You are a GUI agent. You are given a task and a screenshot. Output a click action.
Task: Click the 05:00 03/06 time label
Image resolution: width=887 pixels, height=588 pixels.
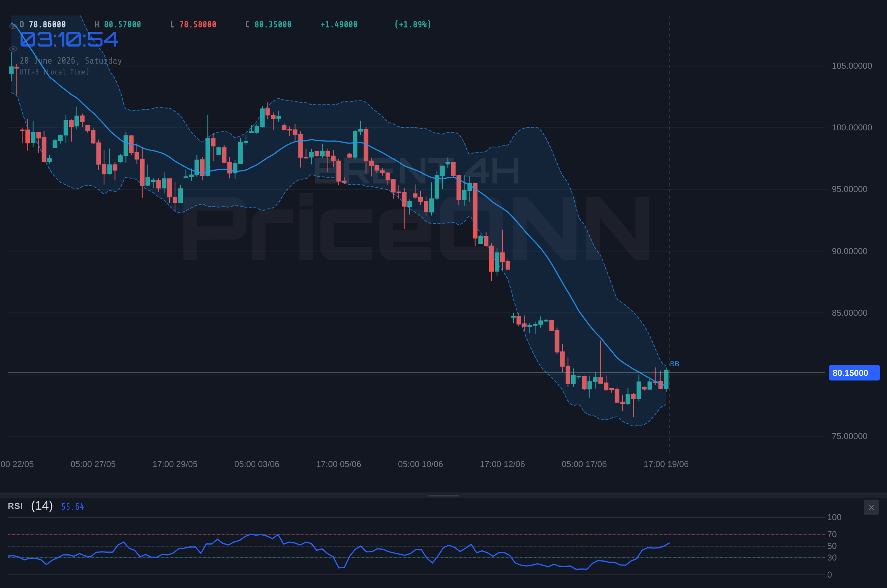[257, 464]
